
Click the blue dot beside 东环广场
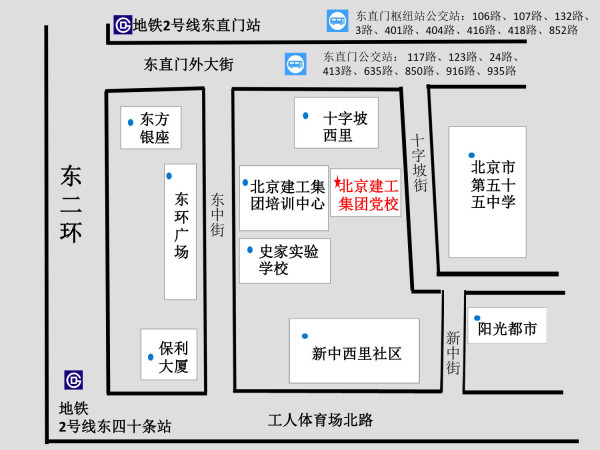click(169, 176)
